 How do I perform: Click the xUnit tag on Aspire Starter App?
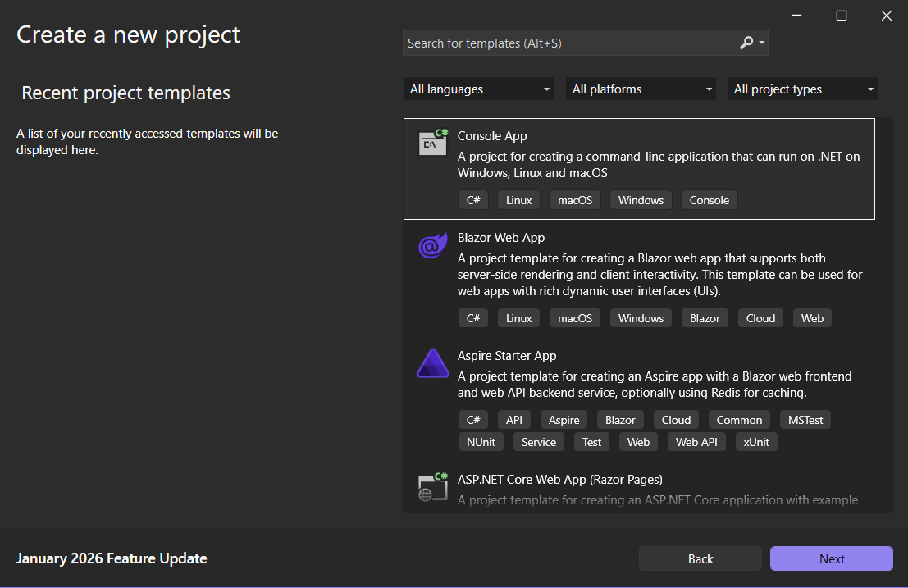point(755,441)
